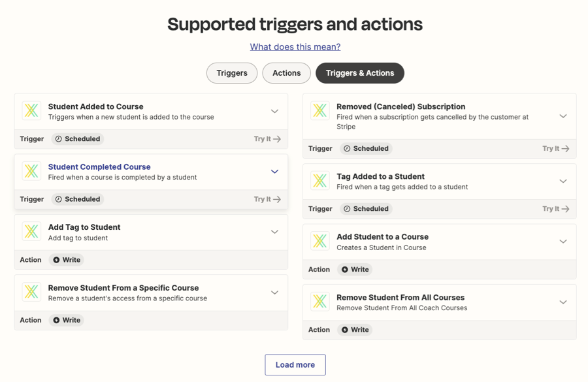The image size is (588, 382).
Task: Click Write badge under Remove Student From All Courses
Action: click(355, 330)
